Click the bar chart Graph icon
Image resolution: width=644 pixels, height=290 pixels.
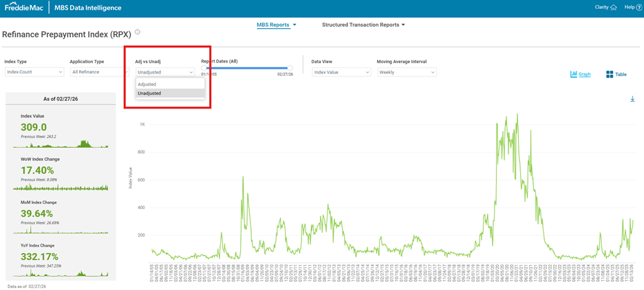(x=574, y=74)
